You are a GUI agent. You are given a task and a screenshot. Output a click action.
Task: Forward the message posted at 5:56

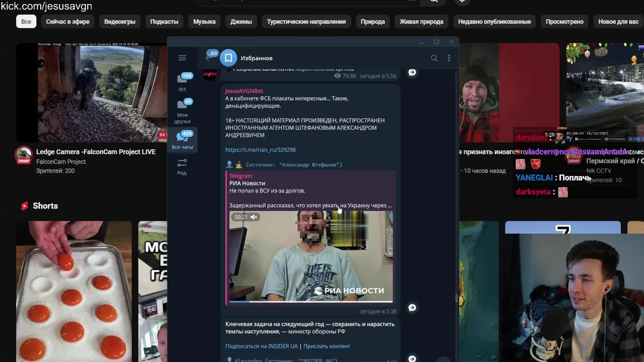(412, 72)
